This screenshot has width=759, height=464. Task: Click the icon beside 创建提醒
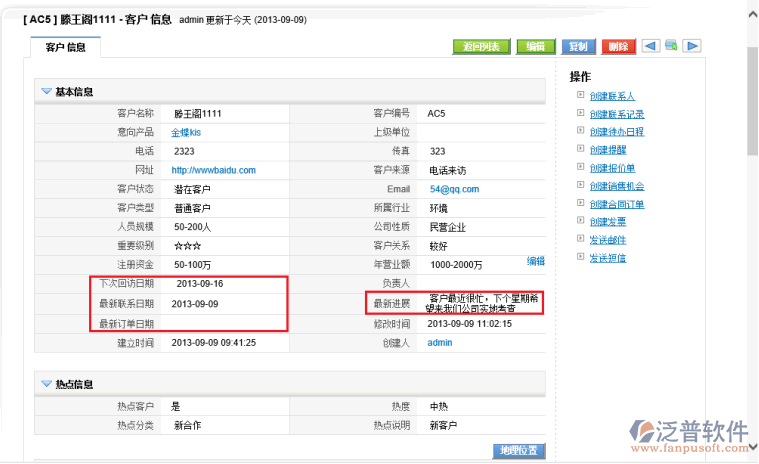(580, 150)
